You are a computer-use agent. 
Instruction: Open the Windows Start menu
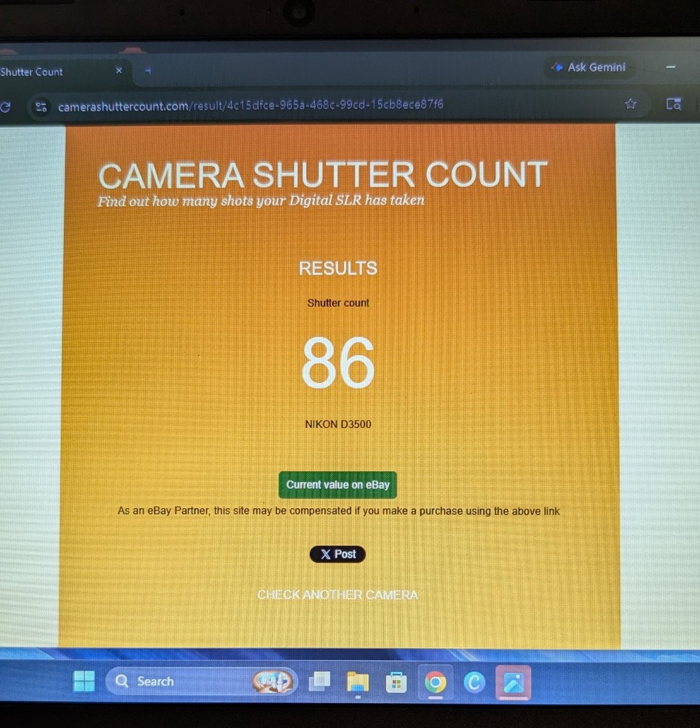click(x=84, y=681)
